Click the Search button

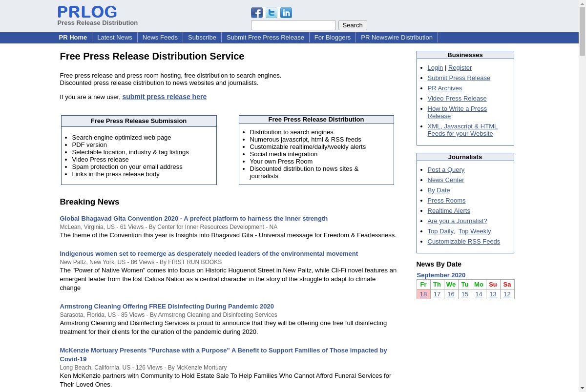point(353,25)
